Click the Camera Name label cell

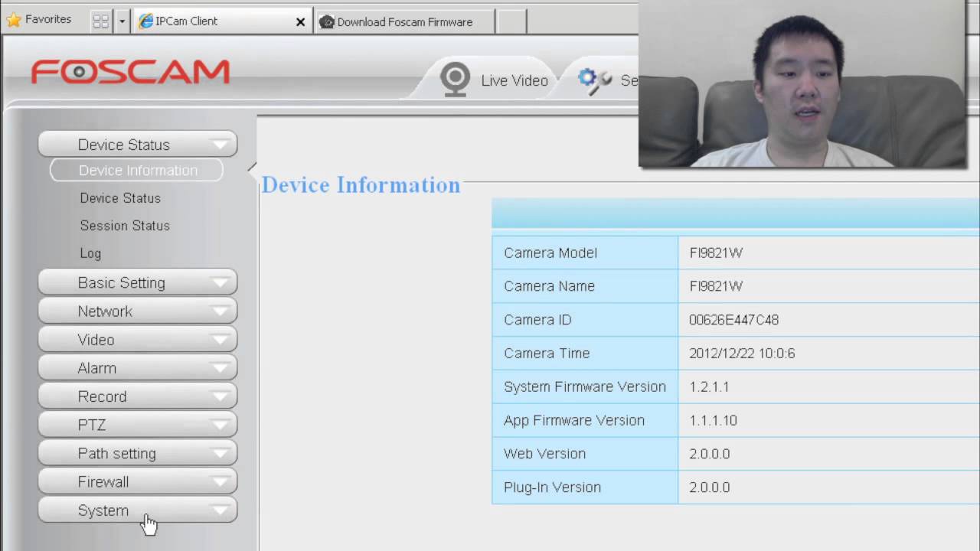pos(585,286)
